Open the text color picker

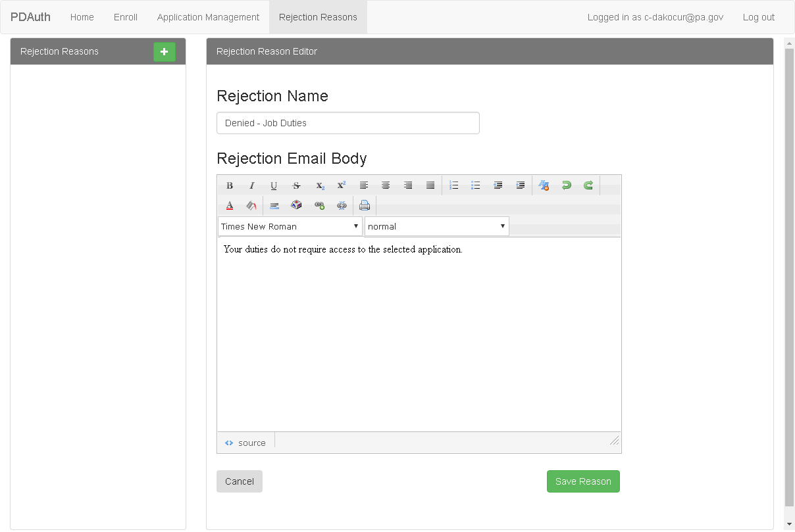point(230,205)
